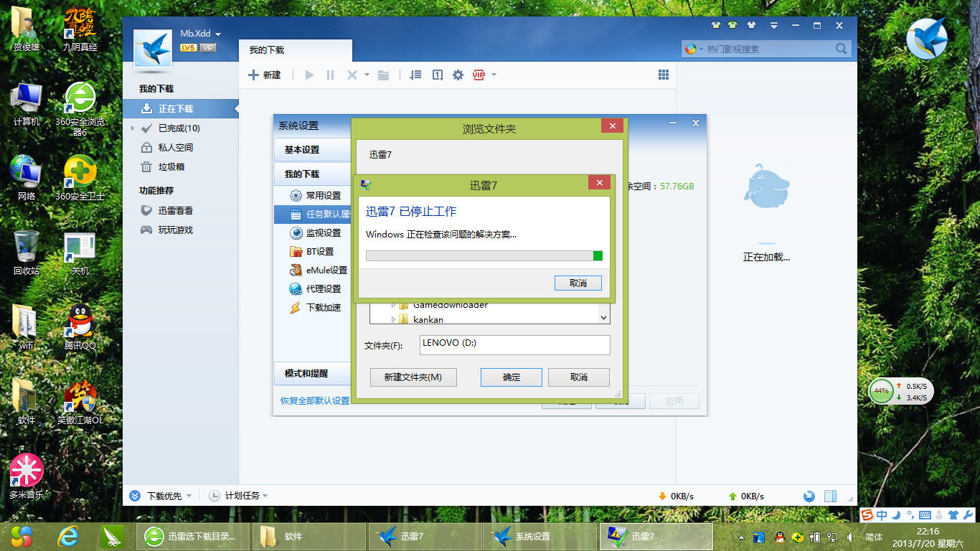This screenshot has height=551, width=980.
Task: Open the Xunlei main menu arrow icon
Action: (x=773, y=25)
